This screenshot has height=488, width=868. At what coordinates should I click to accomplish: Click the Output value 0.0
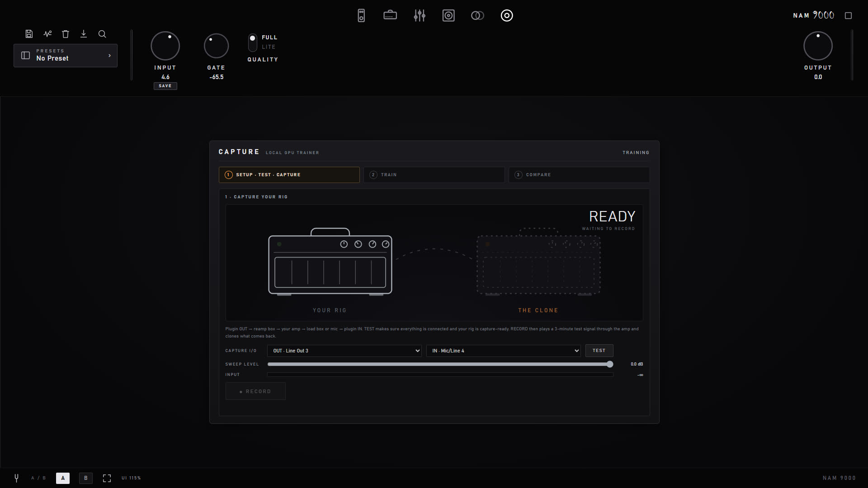[x=818, y=77]
